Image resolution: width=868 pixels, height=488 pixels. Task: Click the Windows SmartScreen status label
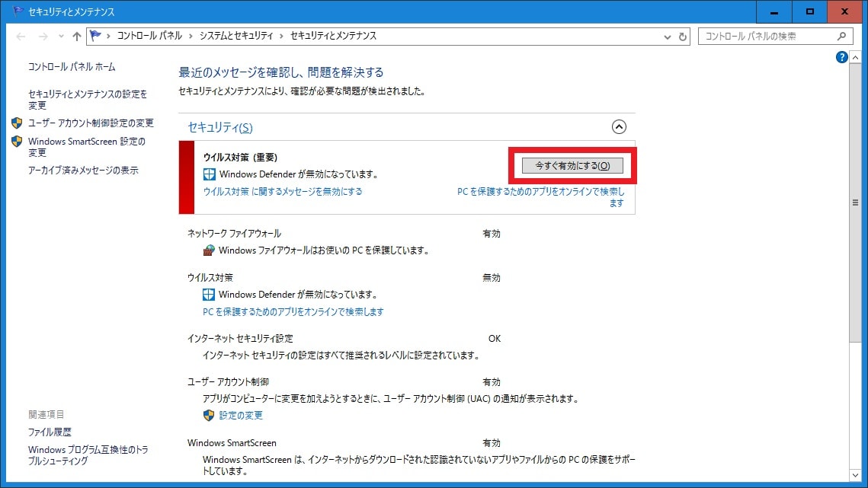pos(232,442)
